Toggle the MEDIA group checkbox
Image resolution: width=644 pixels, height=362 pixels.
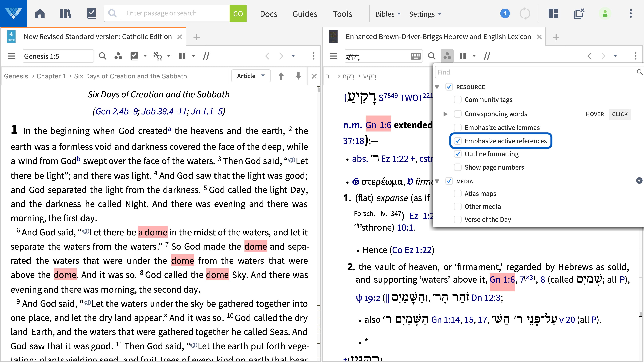pyautogui.click(x=449, y=181)
